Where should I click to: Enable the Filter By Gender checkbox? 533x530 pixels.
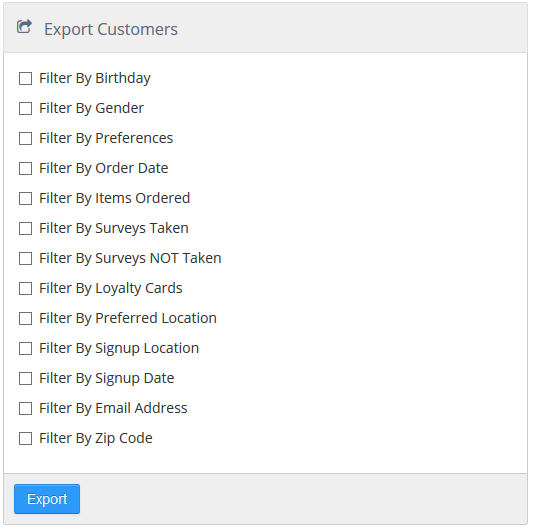click(x=25, y=108)
